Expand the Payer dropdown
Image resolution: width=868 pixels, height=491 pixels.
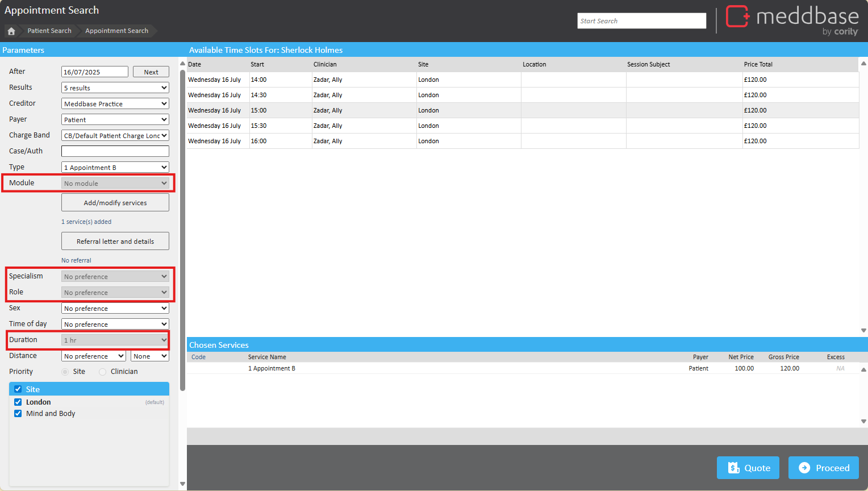pyautogui.click(x=115, y=120)
